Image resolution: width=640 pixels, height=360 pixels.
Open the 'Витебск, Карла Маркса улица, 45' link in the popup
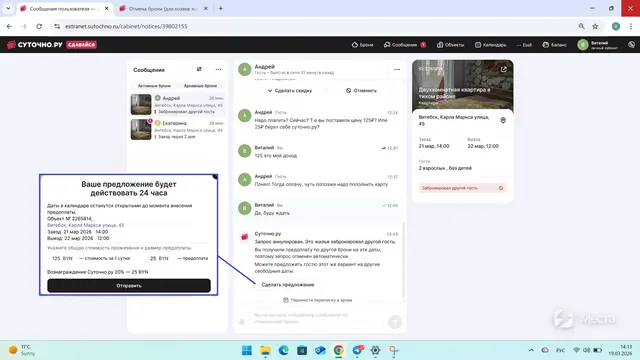click(x=86, y=225)
